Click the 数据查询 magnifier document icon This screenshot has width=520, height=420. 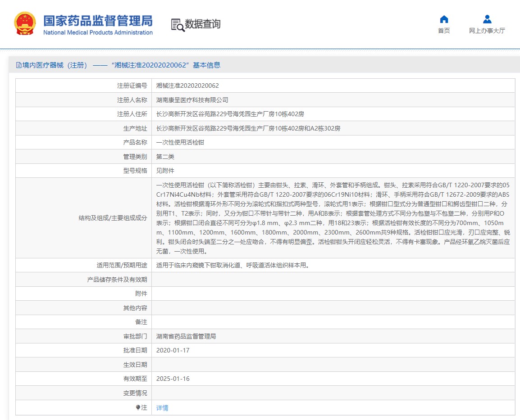click(x=178, y=25)
